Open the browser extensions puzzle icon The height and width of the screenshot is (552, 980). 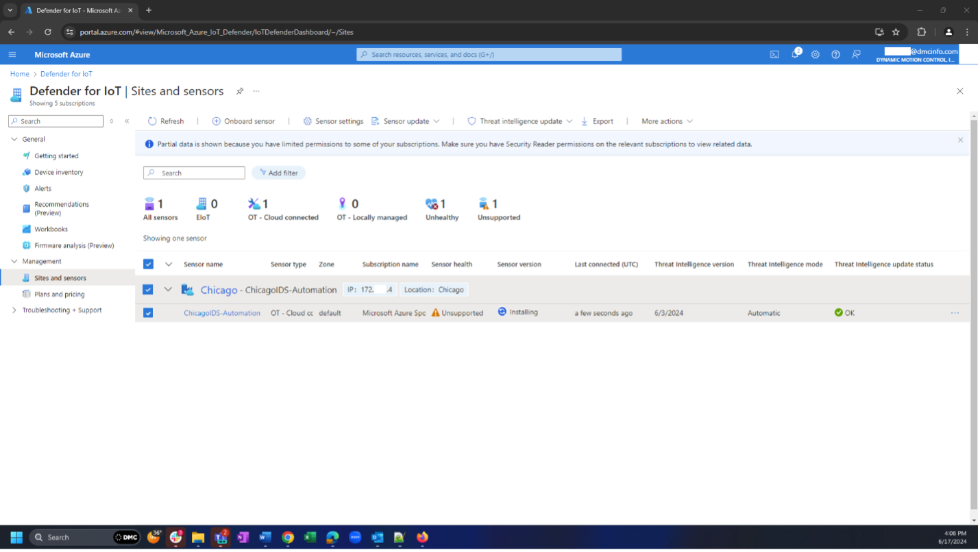click(921, 32)
